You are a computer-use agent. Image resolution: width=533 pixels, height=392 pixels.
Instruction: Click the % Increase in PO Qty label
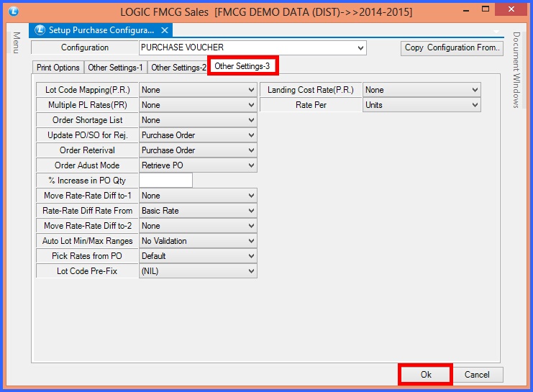pos(87,181)
